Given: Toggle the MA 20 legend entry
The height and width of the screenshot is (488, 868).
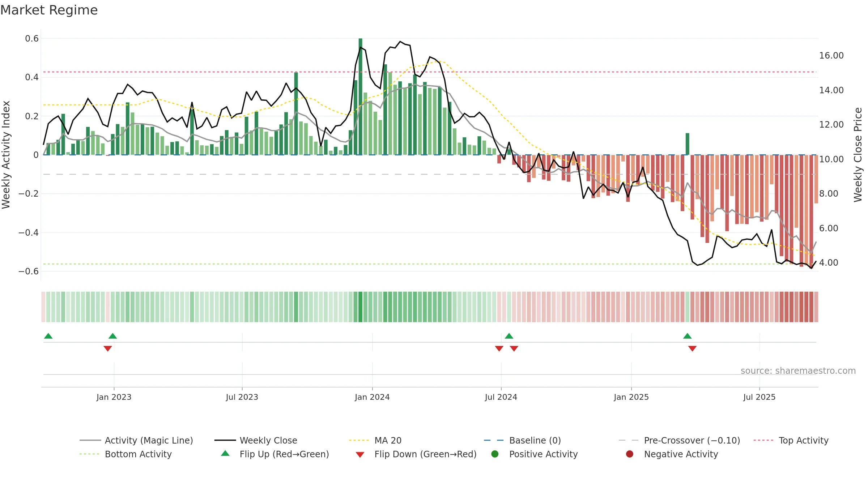Looking at the screenshot, I should pyautogui.click(x=375, y=440).
